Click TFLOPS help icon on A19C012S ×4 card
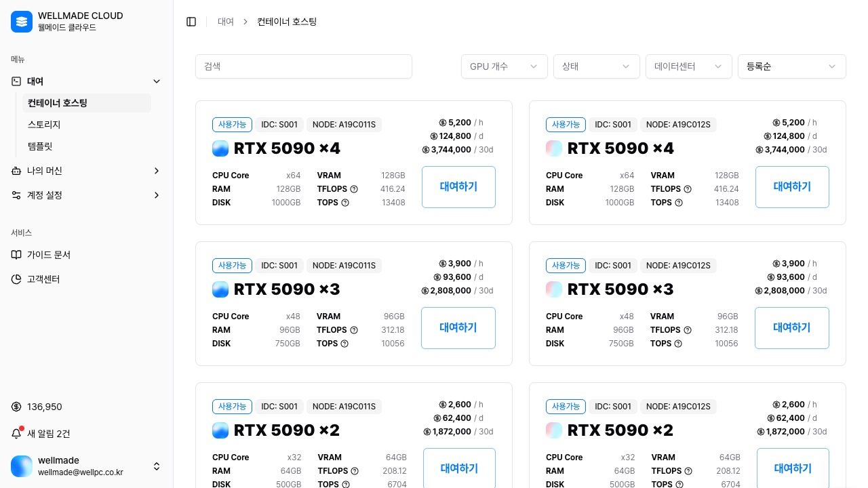 tap(688, 189)
